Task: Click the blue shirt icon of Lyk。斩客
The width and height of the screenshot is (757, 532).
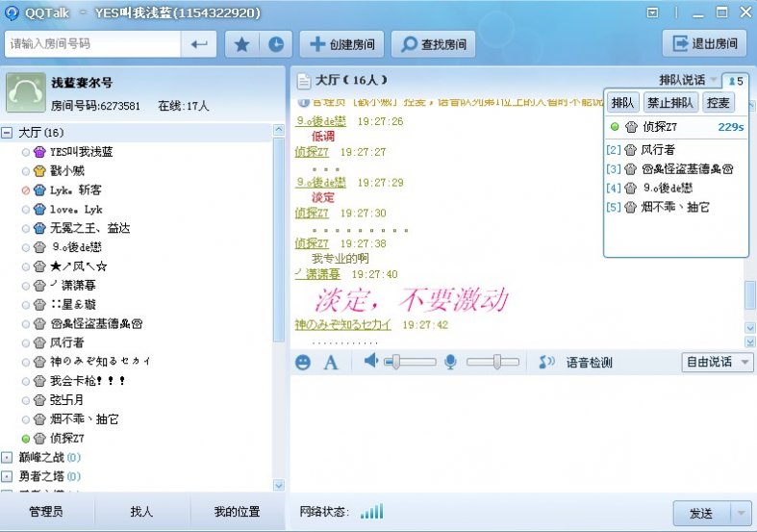Action: pyautogui.click(x=39, y=190)
